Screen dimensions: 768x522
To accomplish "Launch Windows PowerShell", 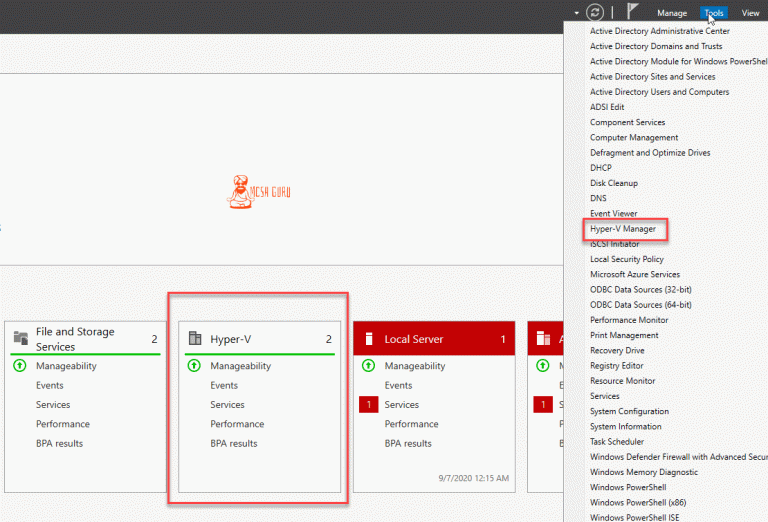I will [x=628, y=487].
